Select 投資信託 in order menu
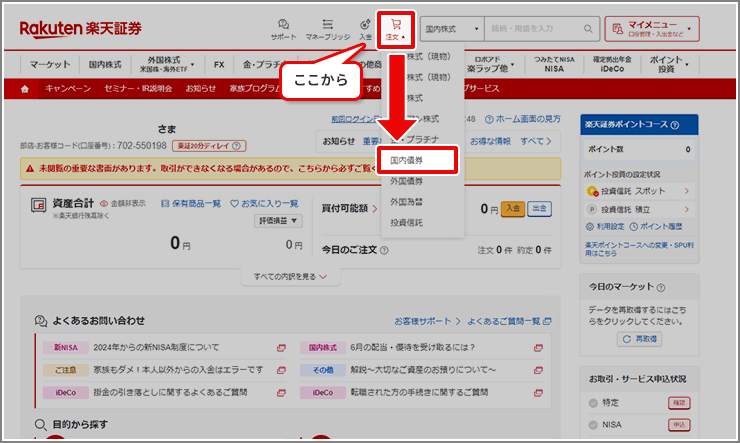This screenshot has height=443, width=740. [406, 223]
